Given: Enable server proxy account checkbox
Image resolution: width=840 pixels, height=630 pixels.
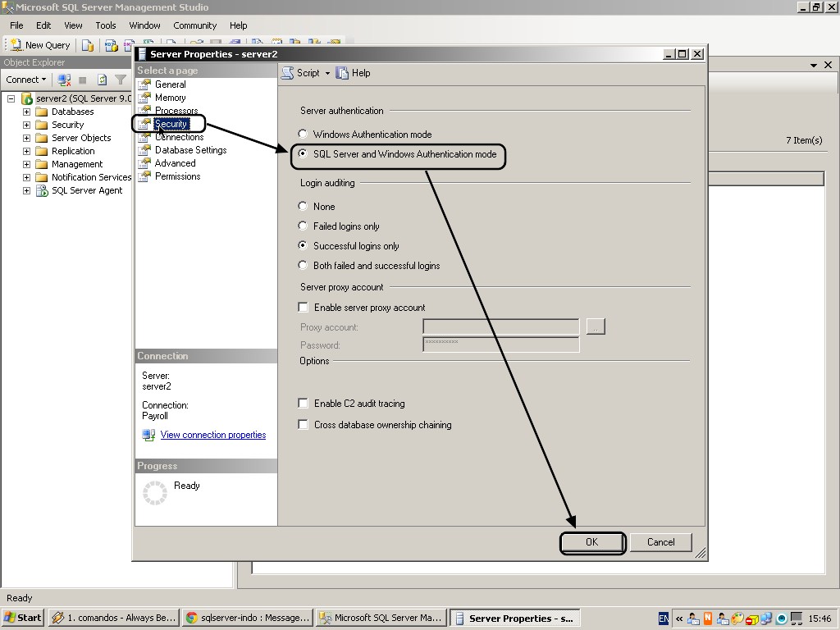Looking at the screenshot, I should click(304, 308).
